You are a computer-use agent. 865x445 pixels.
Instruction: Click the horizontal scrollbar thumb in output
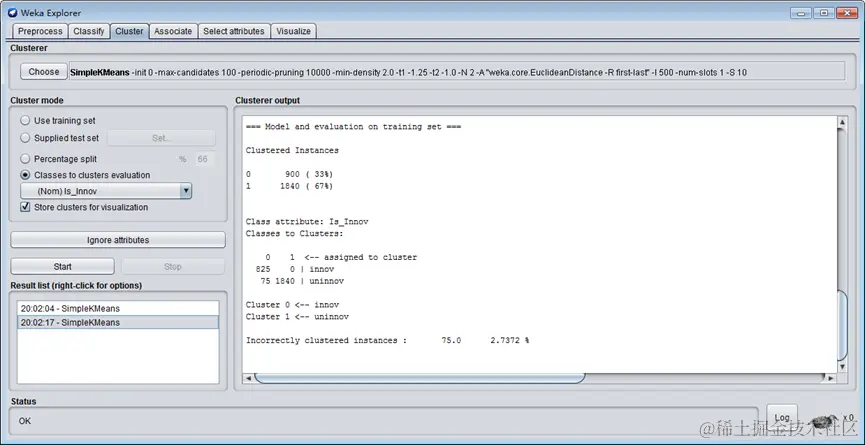(x=419, y=378)
